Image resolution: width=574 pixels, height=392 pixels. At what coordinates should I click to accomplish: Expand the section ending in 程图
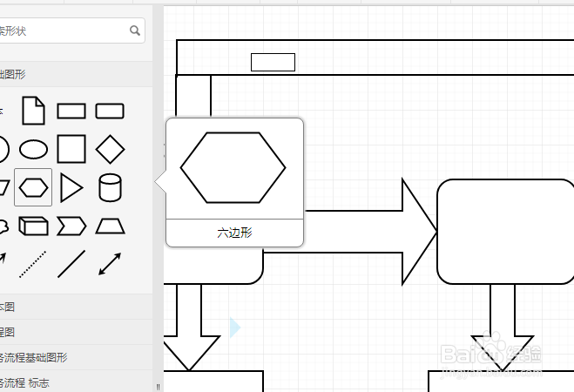point(76,332)
